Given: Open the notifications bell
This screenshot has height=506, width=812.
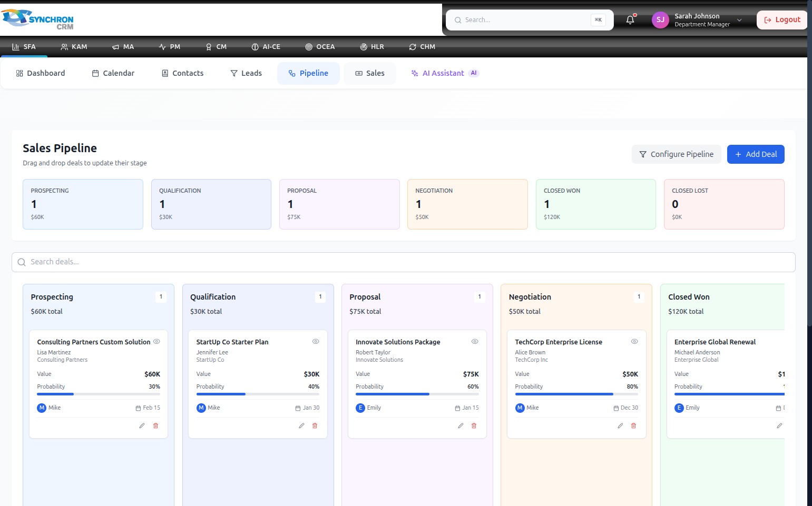Looking at the screenshot, I should click(630, 20).
